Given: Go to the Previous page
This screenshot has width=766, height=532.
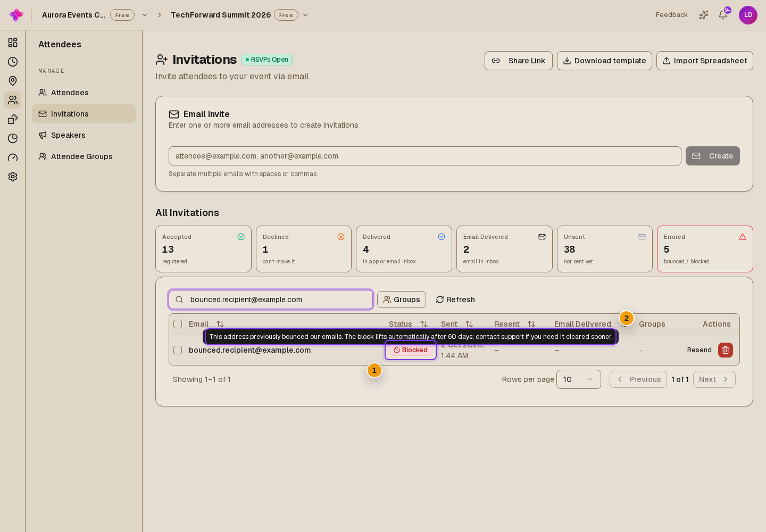Looking at the screenshot, I should [x=638, y=379].
